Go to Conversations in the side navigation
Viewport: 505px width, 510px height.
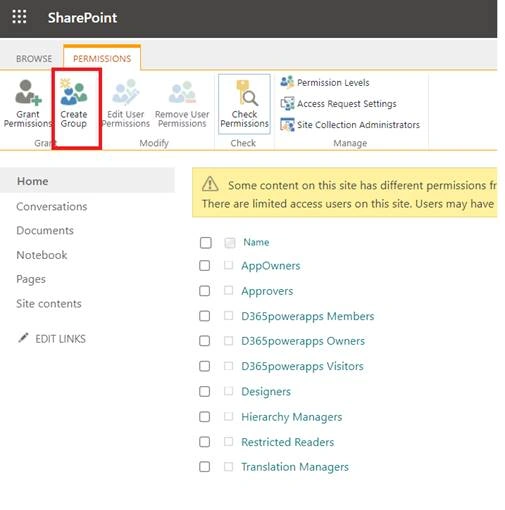tap(52, 207)
